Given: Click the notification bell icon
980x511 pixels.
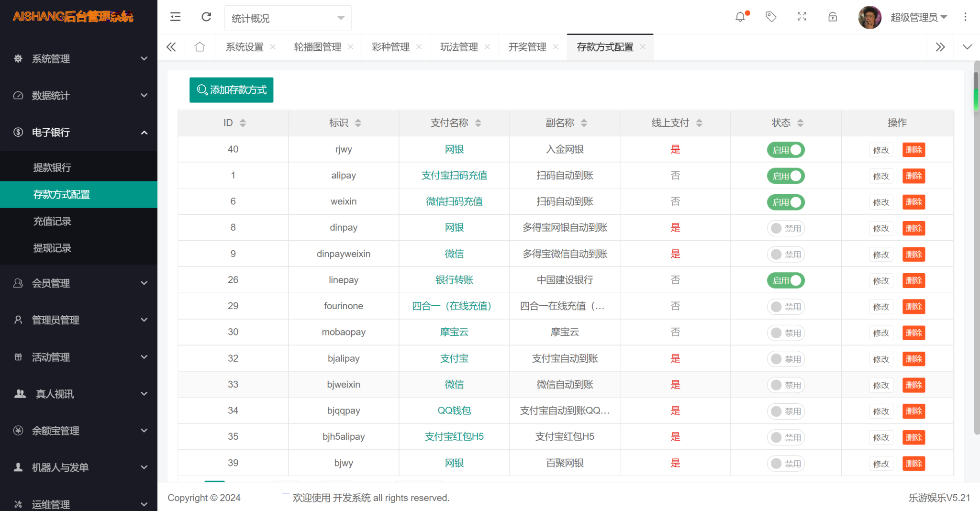Looking at the screenshot, I should (x=740, y=17).
